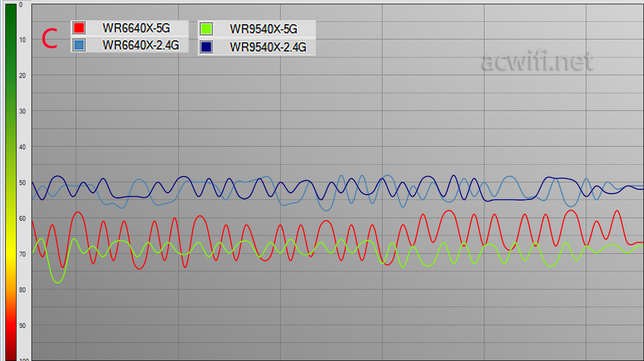Click the signal strength color scale bar
Viewport: 644px width, 361px height.
(11, 182)
